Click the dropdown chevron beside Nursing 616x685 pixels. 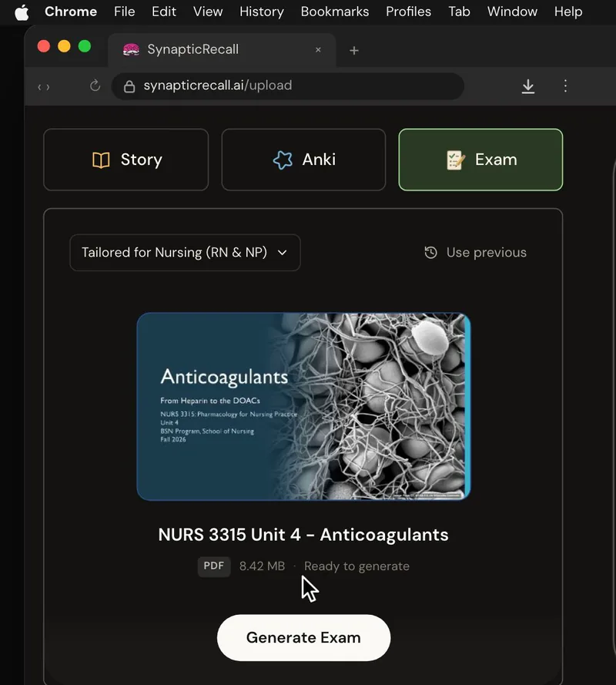coord(283,253)
